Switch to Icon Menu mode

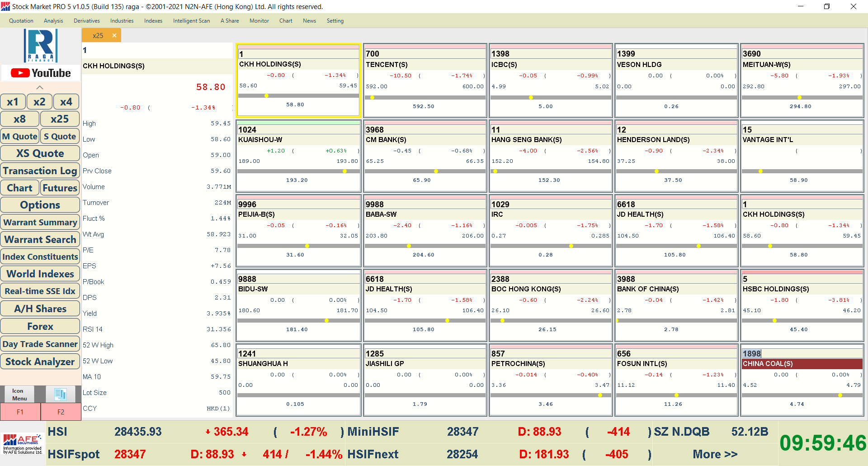click(19, 394)
